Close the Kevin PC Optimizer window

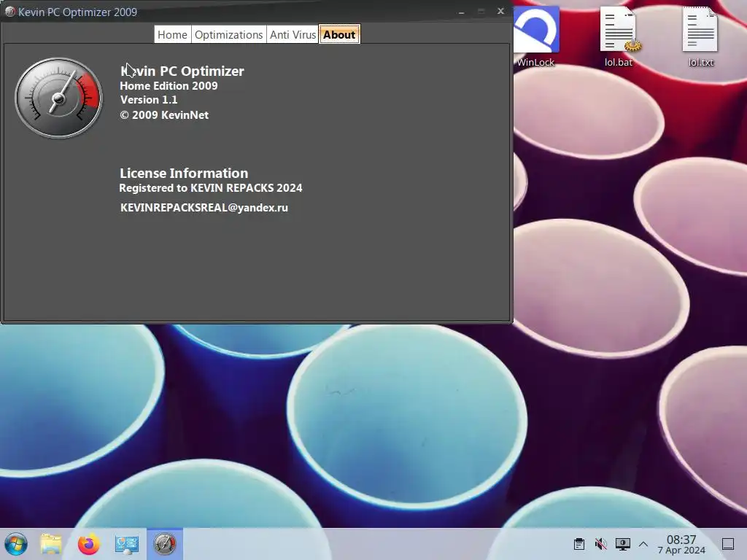[500, 11]
